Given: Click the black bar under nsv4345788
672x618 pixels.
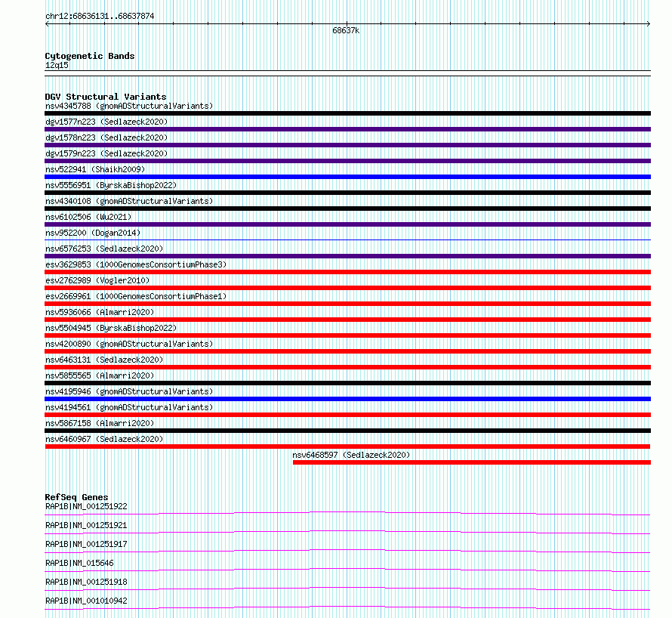Looking at the screenshot, I should click(x=347, y=113).
